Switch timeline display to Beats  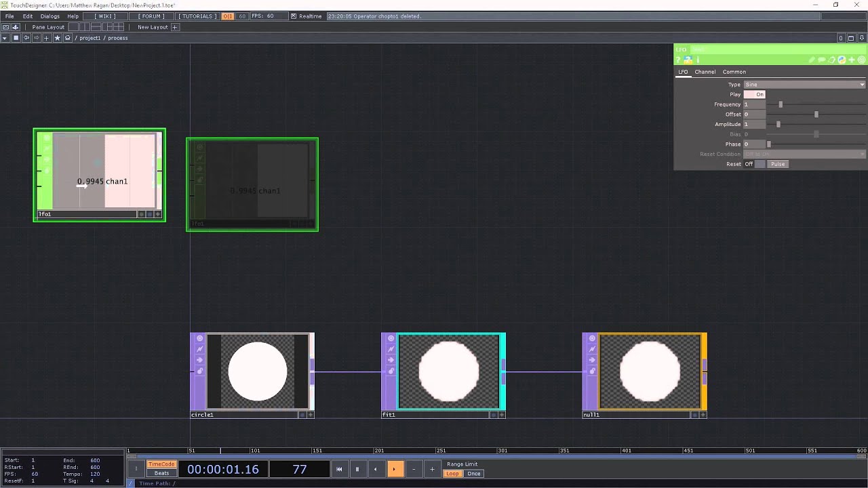click(x=161, y=473)
